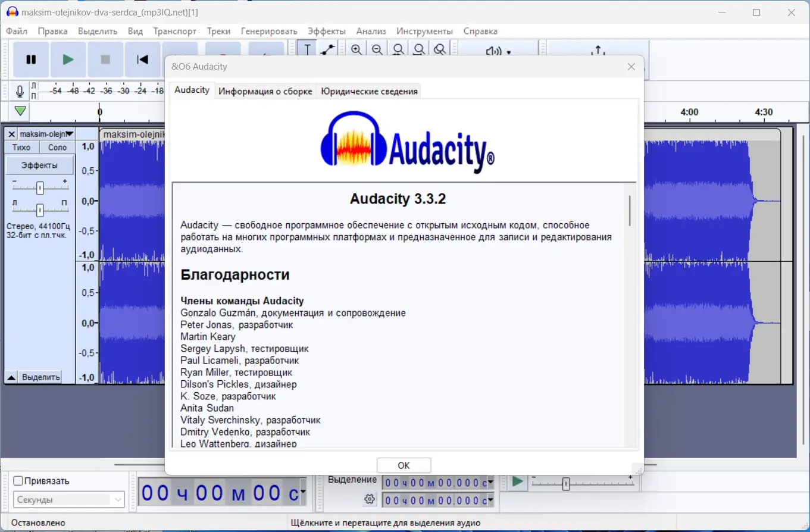Open the Файл menu
The width and height of the screenshot is (810, 532).
17,31
